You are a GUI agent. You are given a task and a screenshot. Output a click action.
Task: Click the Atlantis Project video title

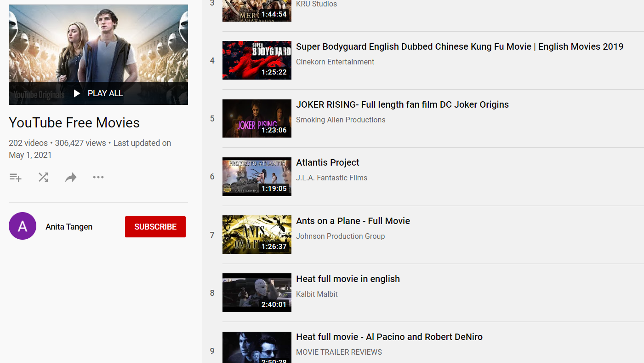pyautogui.click(x=327, y=162)
